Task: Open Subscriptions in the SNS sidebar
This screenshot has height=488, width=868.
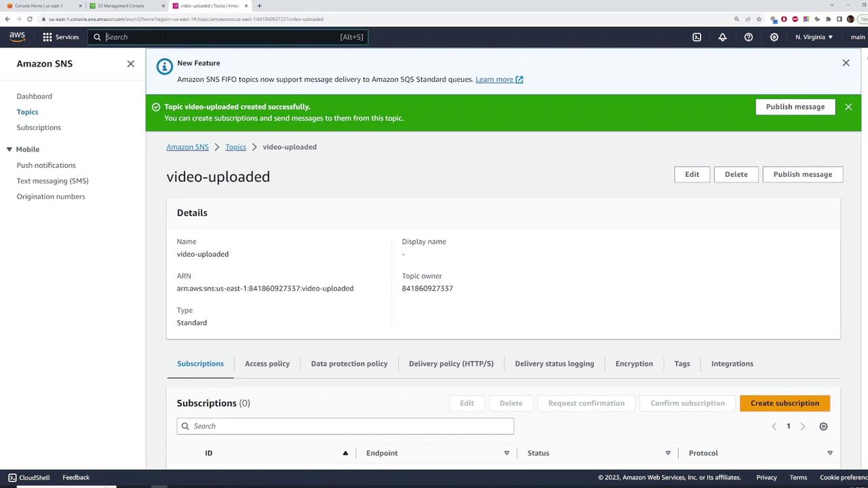Action: (x=39, y=127)
